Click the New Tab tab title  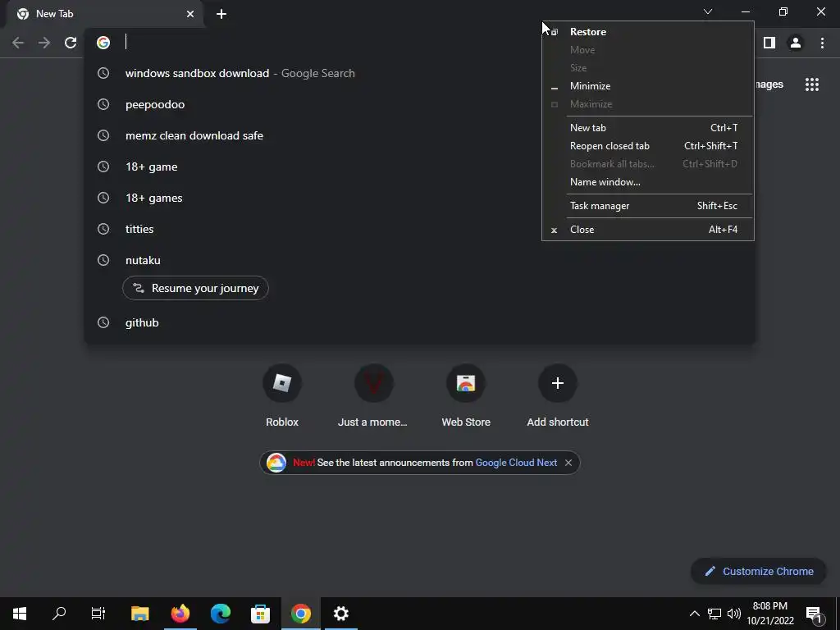pos(55,14)
